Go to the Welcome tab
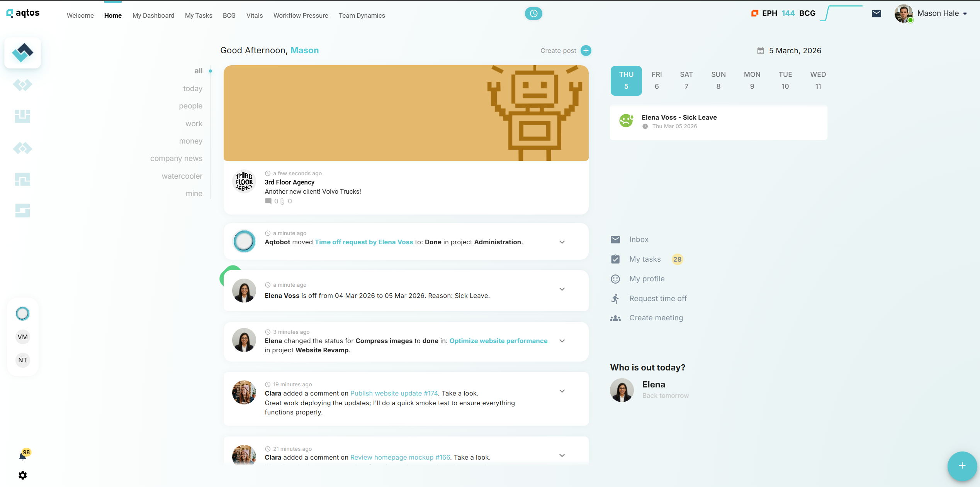The width and height of the screenshot is (980, 487). click(x=80, y=15)
